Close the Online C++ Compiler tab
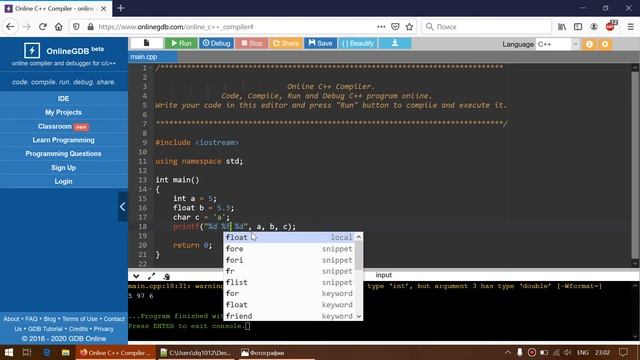This screenshot has height=360, width=640. pyautogui.click(x=104, y=8)
